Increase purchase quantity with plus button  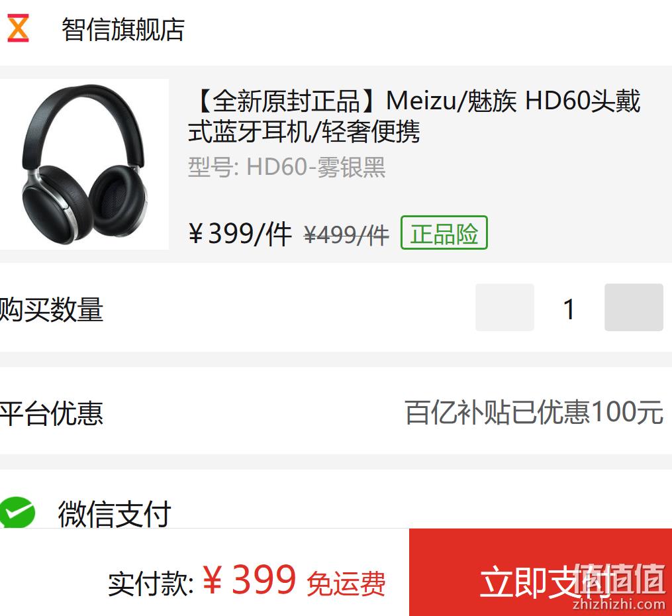click(634, 307)
